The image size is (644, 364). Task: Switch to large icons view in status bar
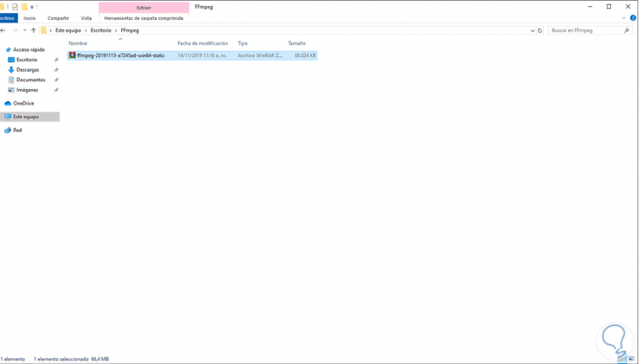click(631, 360)
